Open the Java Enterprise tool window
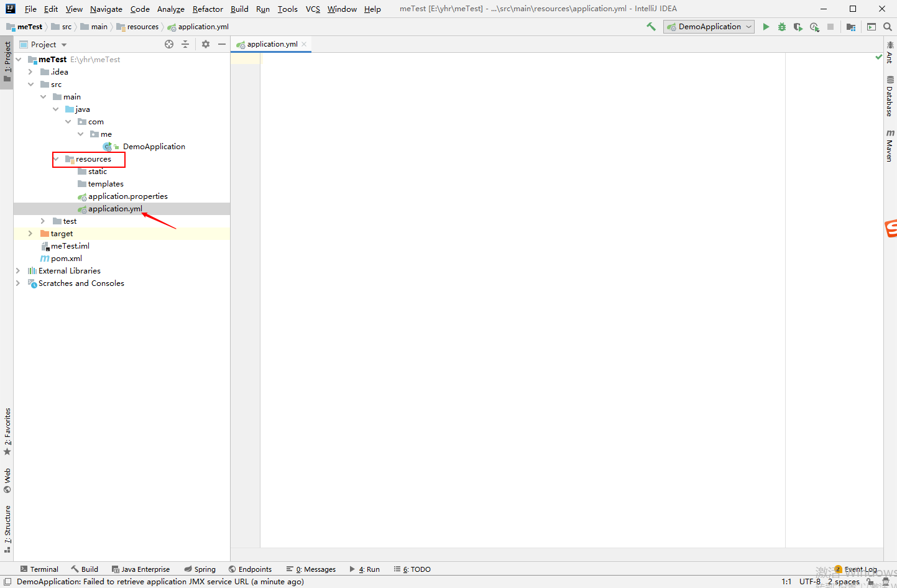The height and width of the screenshot is (588, 897). [140, 569]
